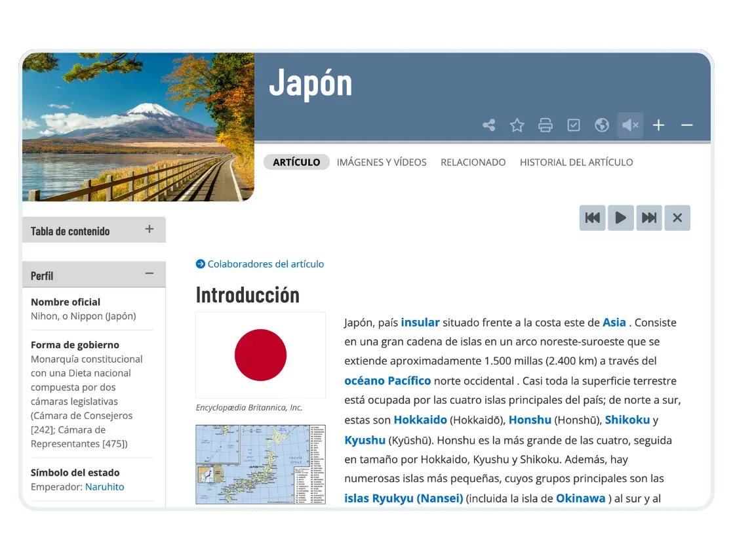Open the Japan map thumbnail
This screenshot has height=560, width=733.
click(260, 464)
